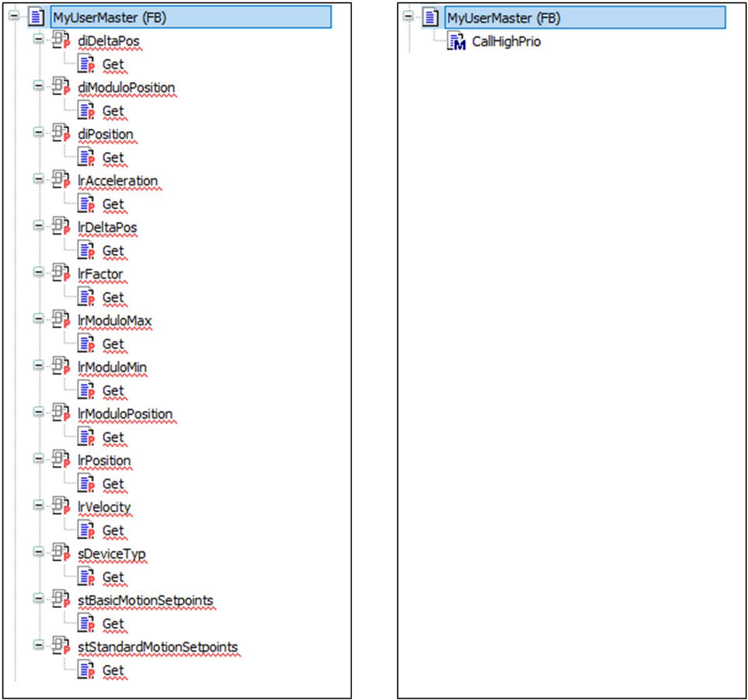This screenshot has width=748, height=700.
Task: Click the sDeviceTyp property icon
Action: [x=61, y=555]
